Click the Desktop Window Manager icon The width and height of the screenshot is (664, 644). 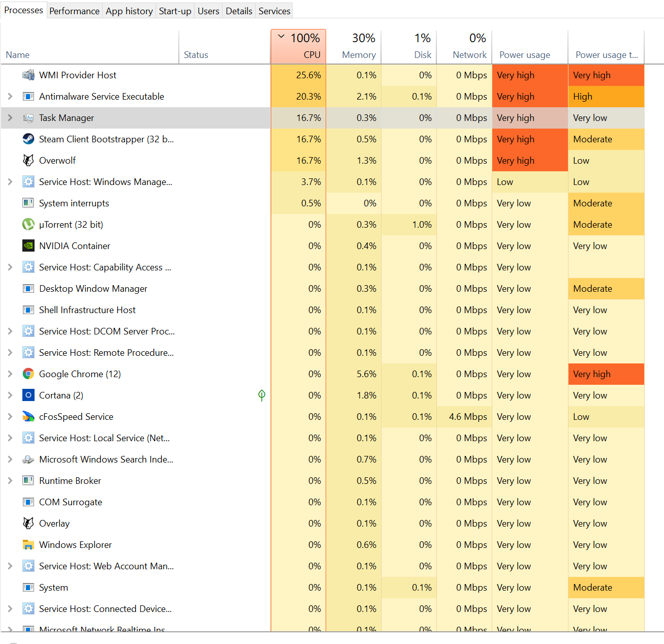28,289
